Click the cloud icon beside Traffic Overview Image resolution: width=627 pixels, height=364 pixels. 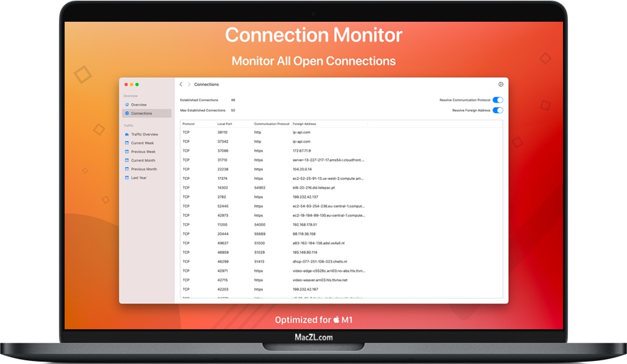pos(127,134)
